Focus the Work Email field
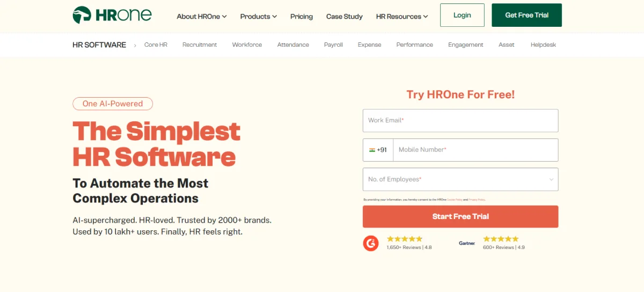Viewport: 644px width, 292px height. [460, 121]
